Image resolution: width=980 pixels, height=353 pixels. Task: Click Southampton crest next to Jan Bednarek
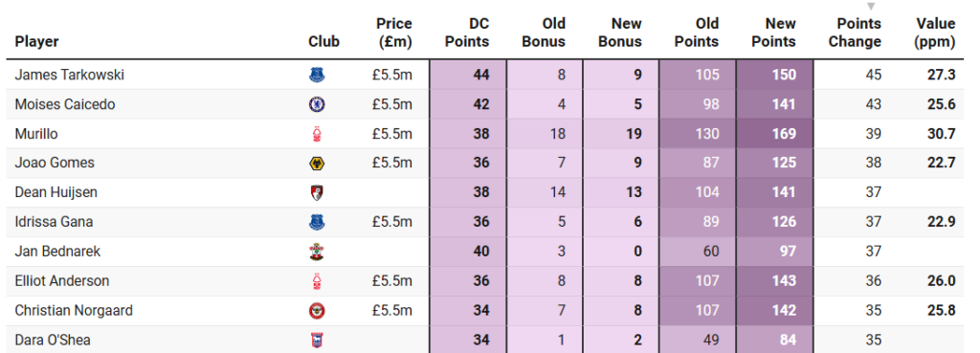point(317,253)
